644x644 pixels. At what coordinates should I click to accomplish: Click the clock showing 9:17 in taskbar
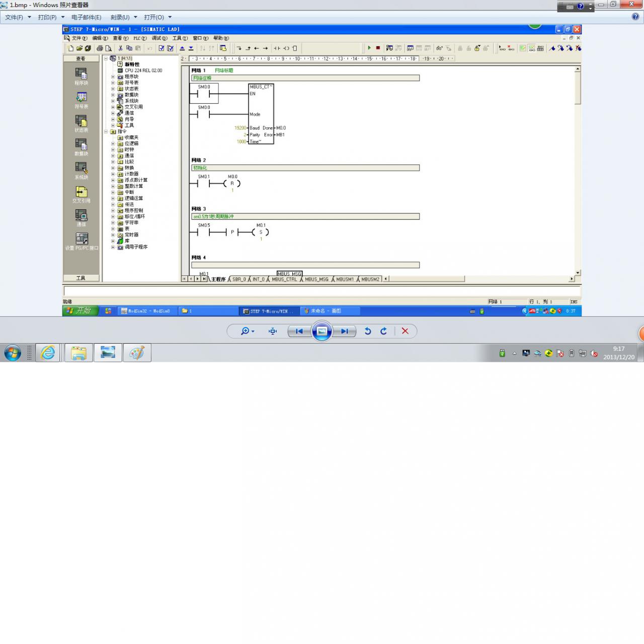pos(619,353)
